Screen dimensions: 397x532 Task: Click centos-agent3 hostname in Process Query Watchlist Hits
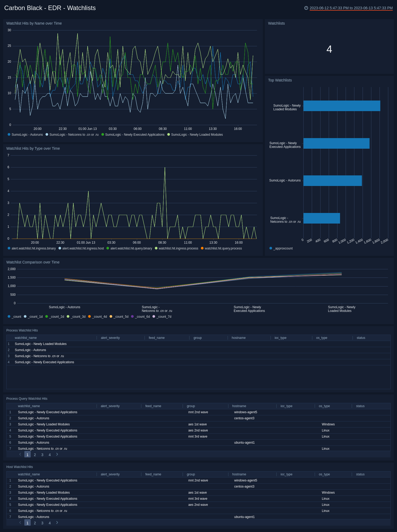[244, 418]
